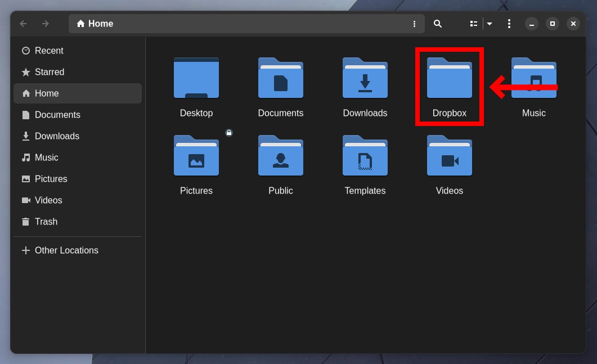Click the Templates folder name label
Image resolution: width=597 pixels, height=364 pixels.
(365, 191)
